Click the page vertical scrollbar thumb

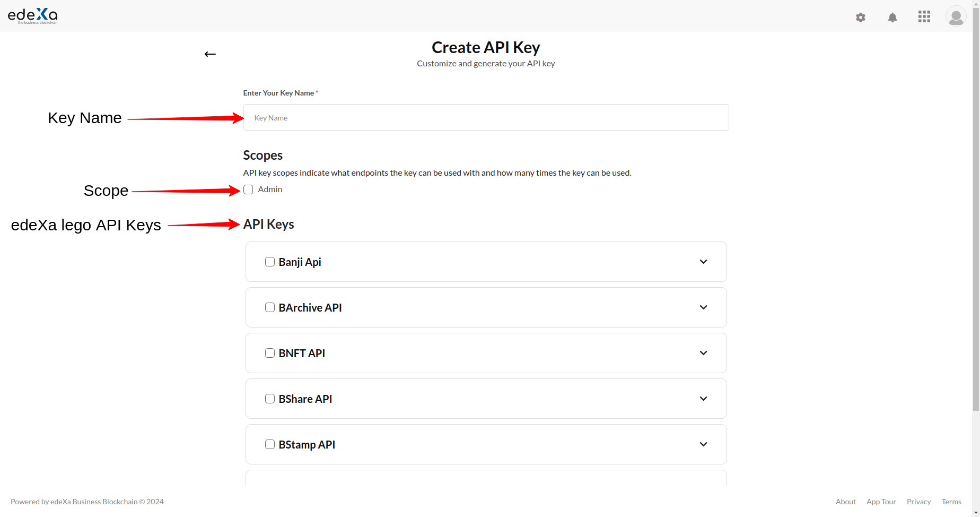[x=976, y=210]
